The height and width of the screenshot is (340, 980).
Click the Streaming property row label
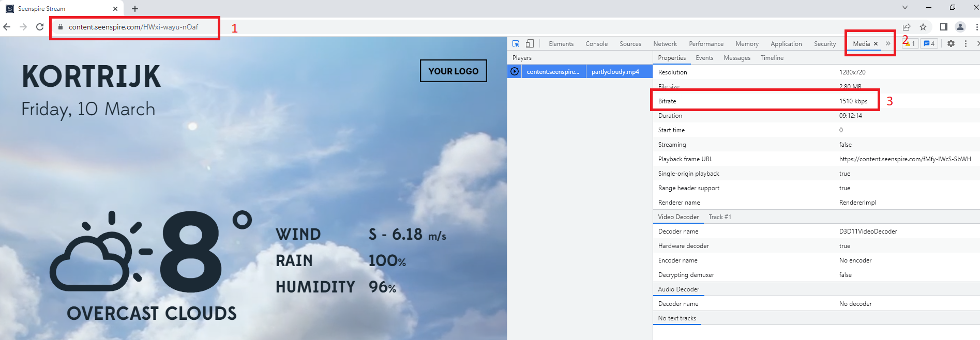coord(672,145)
